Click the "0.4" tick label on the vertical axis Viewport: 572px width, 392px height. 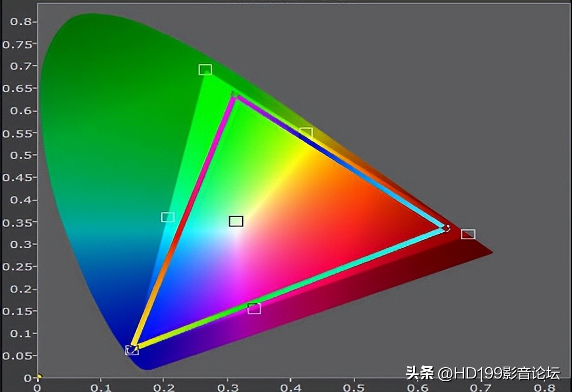point(21,200)
